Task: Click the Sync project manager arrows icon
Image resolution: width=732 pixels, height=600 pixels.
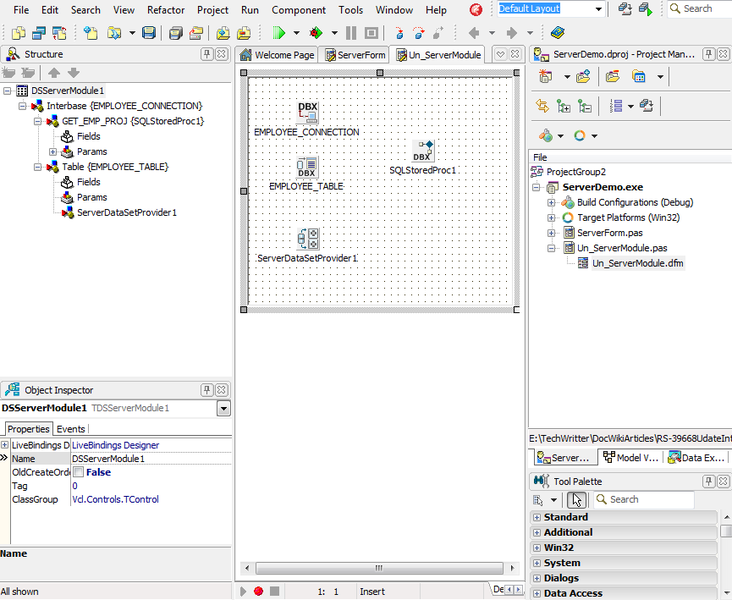Action: [542, 106]
